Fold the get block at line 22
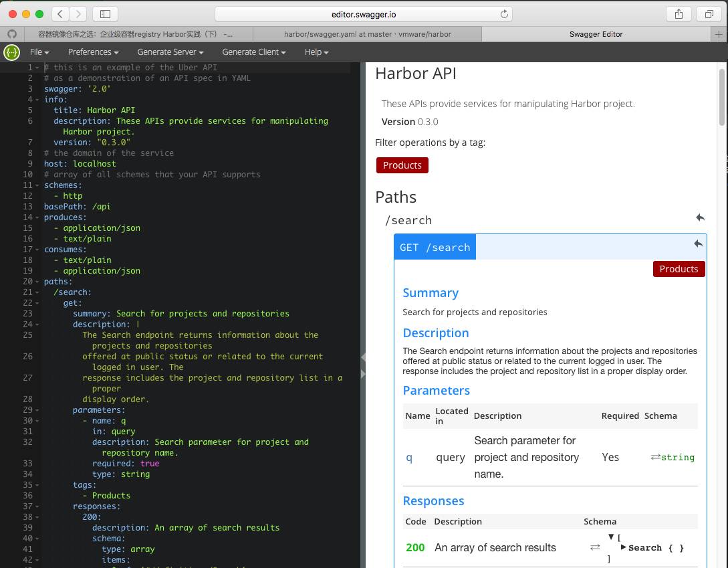This screenshot has height=568, width=728. (37, 303)
